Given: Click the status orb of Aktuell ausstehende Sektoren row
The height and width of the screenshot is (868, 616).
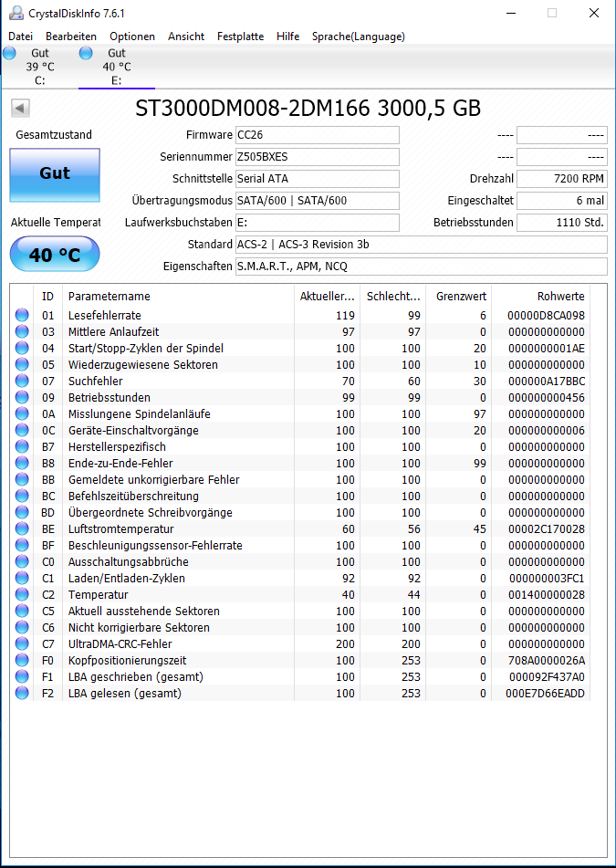Looking at the screenshot, I should pyautogui.click(x=22, y=612).
